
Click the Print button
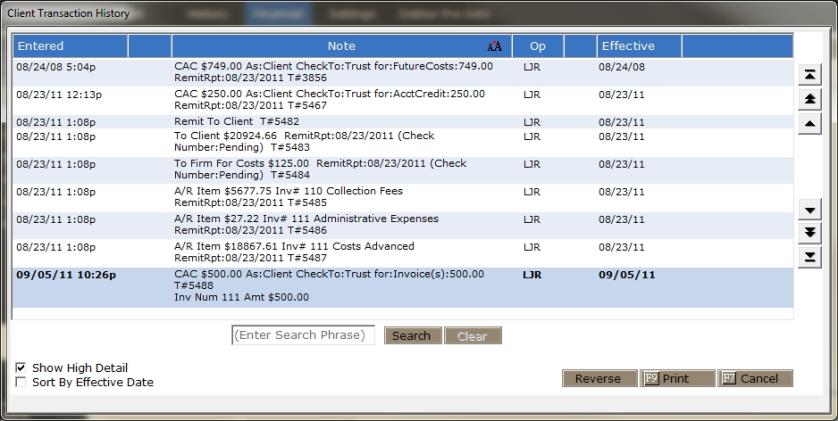tap(678, 379)
